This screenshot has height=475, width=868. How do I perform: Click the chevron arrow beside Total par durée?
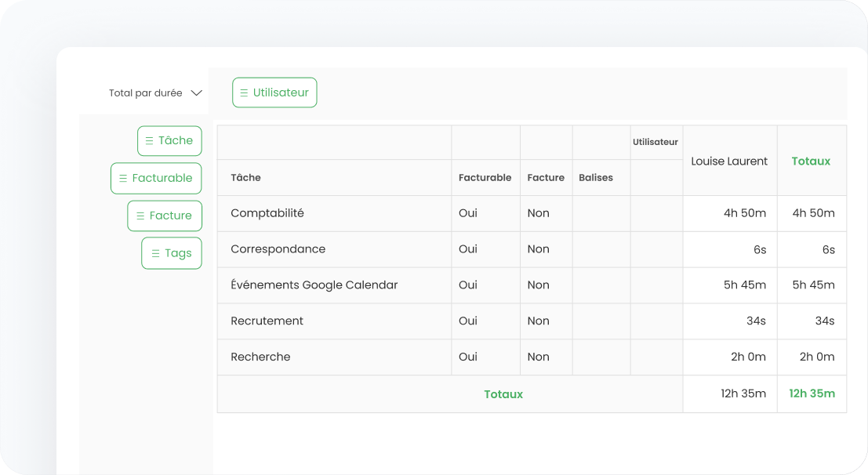coord(197,93)
